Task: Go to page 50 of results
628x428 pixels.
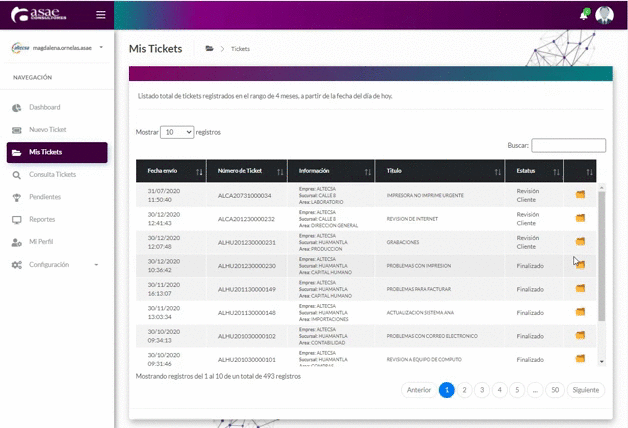Action: point(554,390)
